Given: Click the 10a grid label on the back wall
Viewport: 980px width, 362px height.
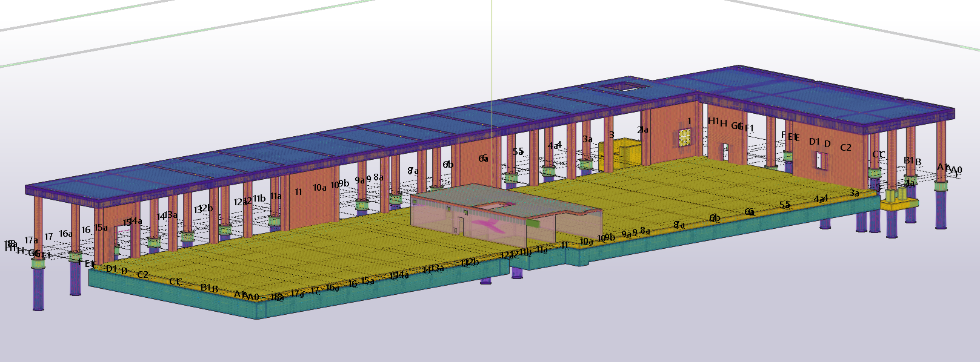Looking at the screenshot, I should [319, 188].
